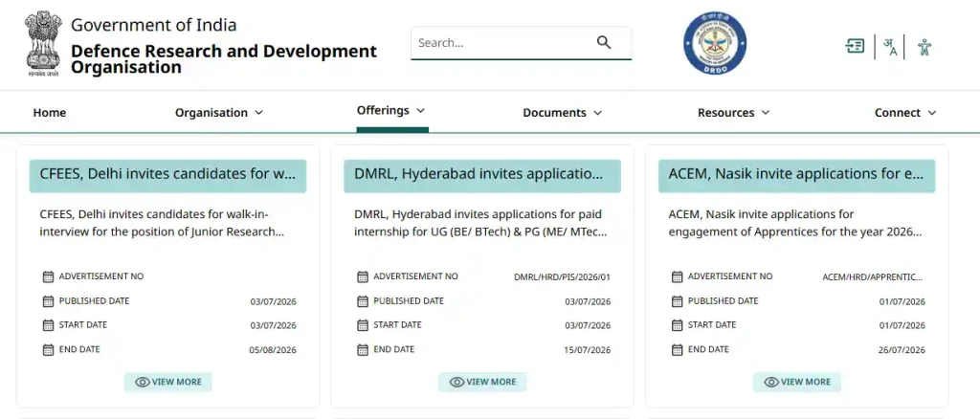This screenshot has width=980, height=419.
Task: Click the skip to main content icon
Action: (855, 46)
